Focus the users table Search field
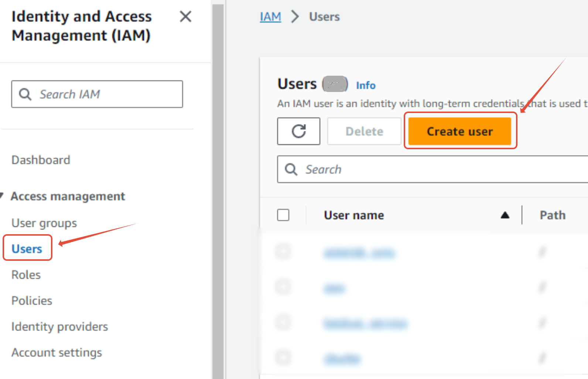This screenshot has width=588, height=379. tap(432, 169)
